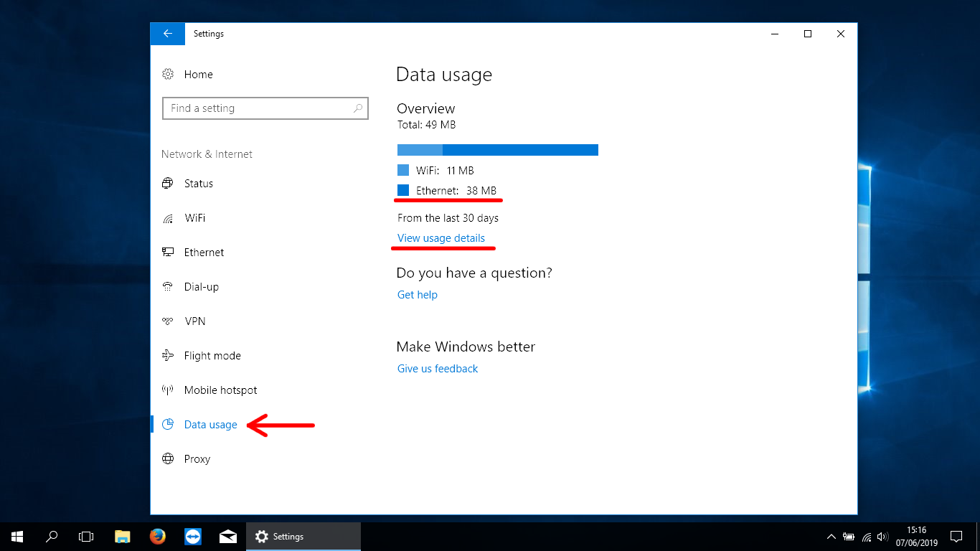Show hidden tray icons chevron
Screen dimensions: 980x551
(x=831, y=537)
